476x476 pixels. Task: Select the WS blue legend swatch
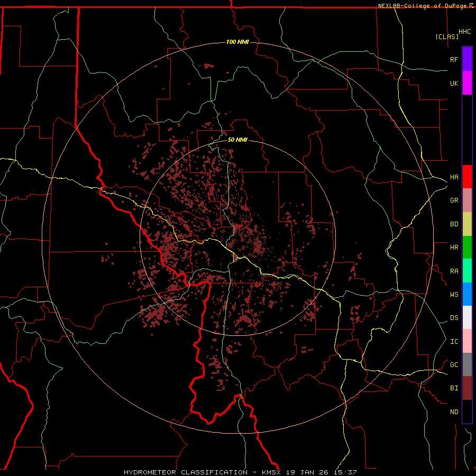pos(467,294)
